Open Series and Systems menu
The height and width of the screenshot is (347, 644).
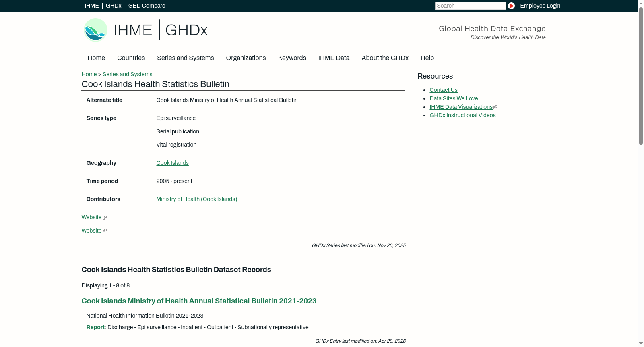tap(186, 58)
